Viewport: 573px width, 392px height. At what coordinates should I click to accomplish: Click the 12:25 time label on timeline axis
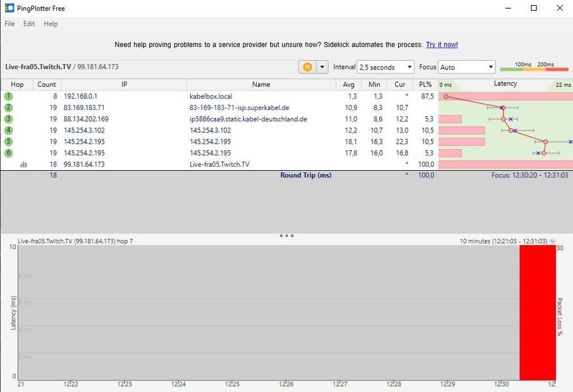tap(232, 384)
